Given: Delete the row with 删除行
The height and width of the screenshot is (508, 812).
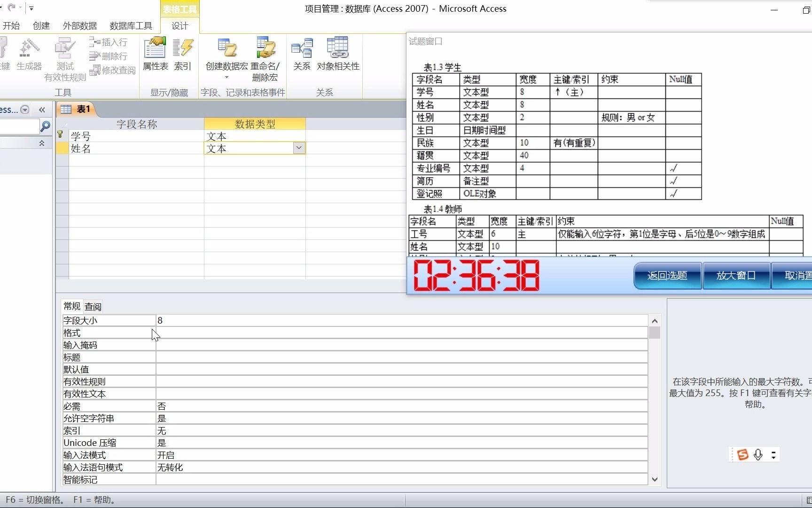Looking at the screenshot, I should 108,56.
